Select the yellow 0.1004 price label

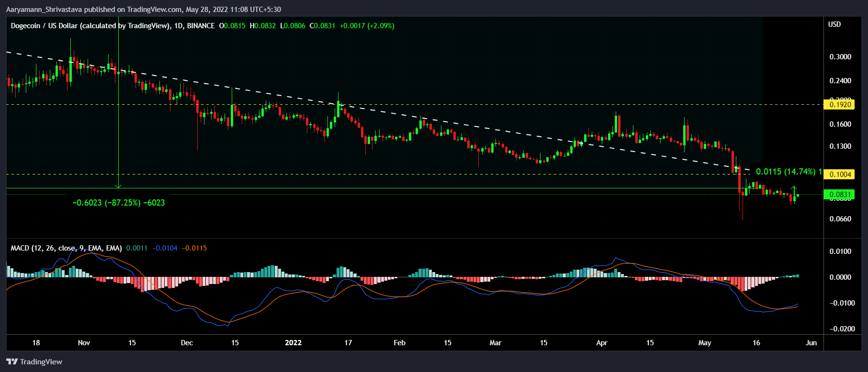pyautogui.click(x=840, y=174)
